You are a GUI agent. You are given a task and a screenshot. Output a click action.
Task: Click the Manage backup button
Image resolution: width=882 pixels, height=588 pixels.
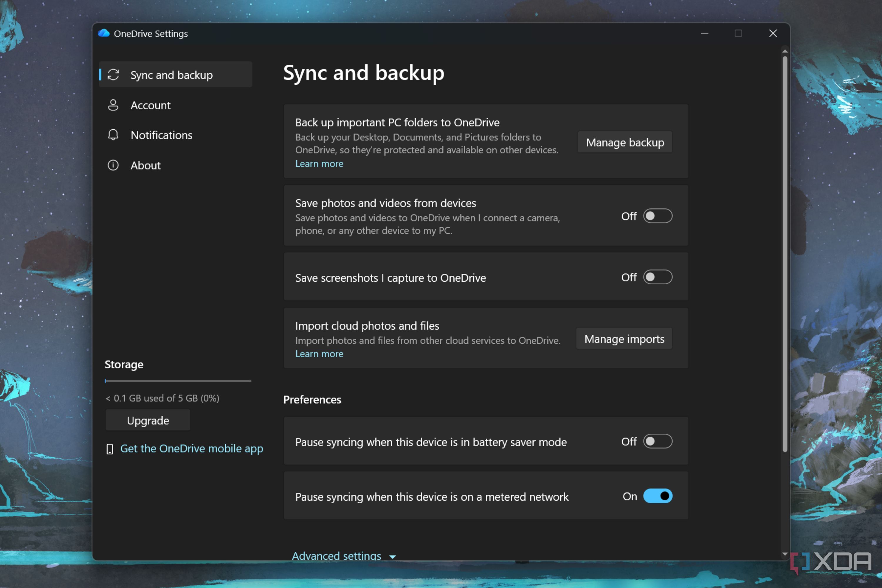point(625,142)
